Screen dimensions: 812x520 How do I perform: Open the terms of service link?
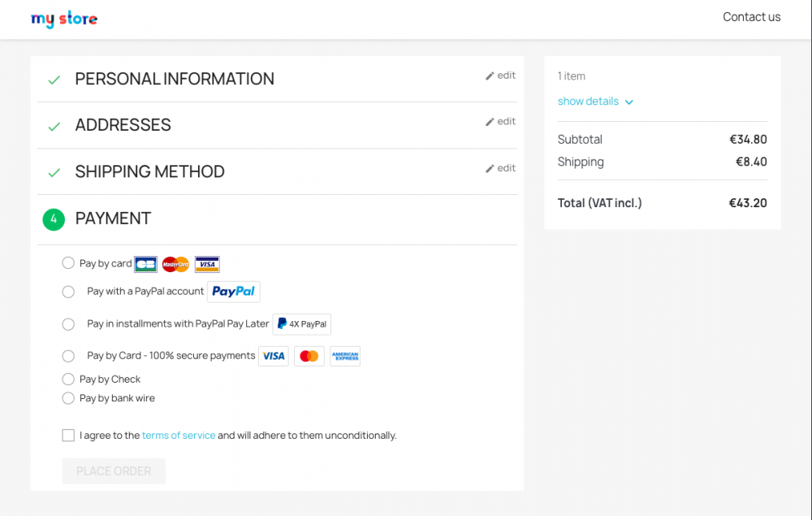[179, 435]
